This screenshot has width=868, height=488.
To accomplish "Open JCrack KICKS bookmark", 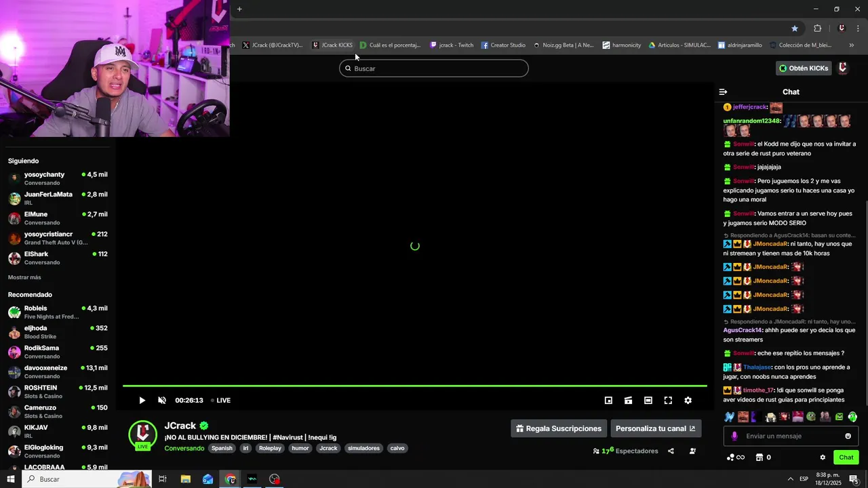I will (x=332, y=45).
